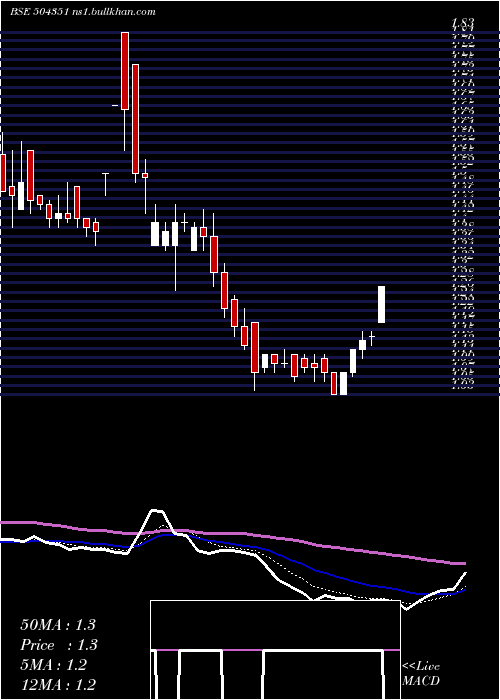500x700 pixels.
Task: Click the 12MA : 1.2 label
Action: click(x=58, y=685)
